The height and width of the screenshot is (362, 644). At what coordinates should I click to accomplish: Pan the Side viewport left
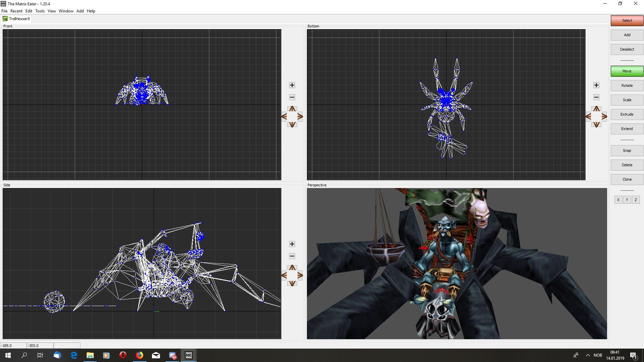tap(284, 276)
